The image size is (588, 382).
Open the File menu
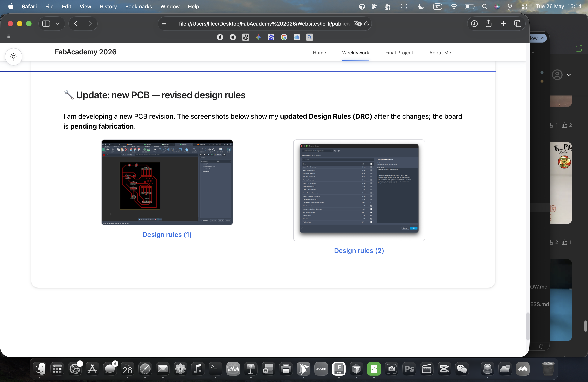49,6
